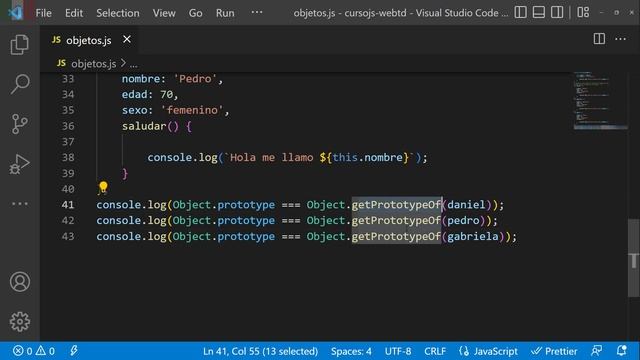Toggle the primary side bar
The width and height of the screenshot is (640, 360).
(x=520, y=12)
